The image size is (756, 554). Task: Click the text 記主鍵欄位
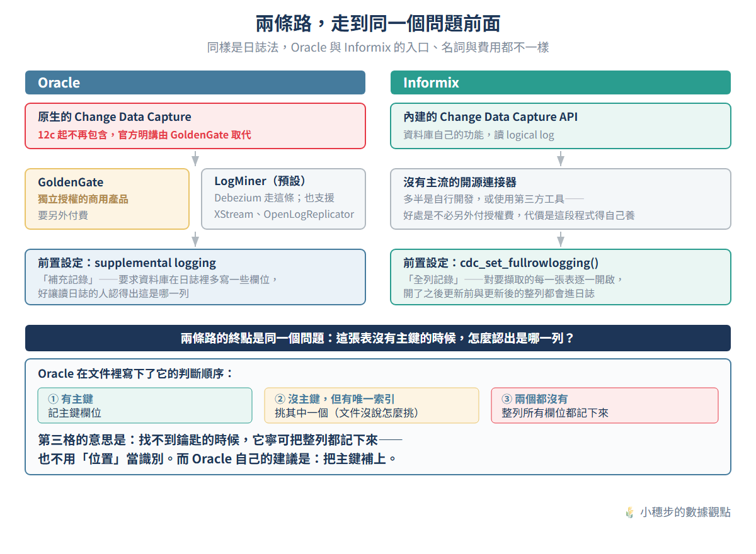coord(74,413)
